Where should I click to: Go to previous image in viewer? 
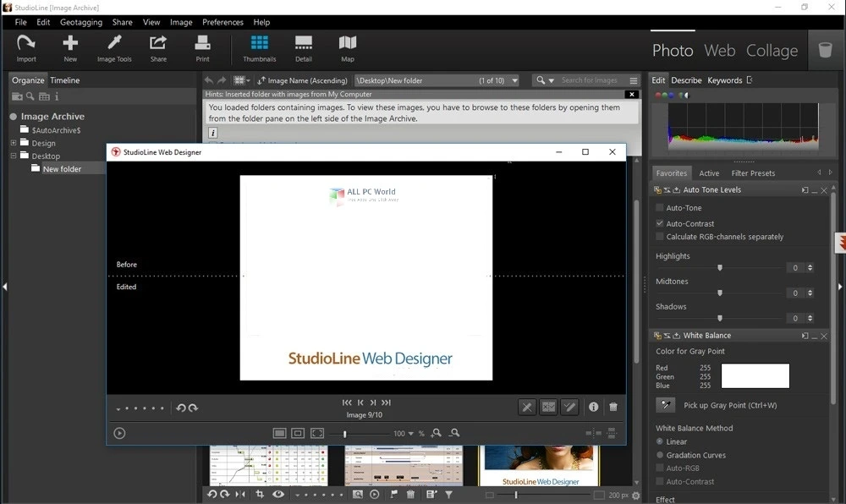pos(360,403)
